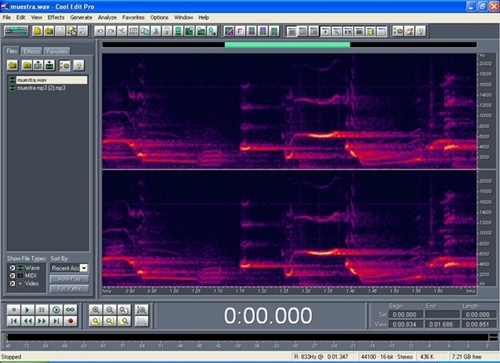Toggle Play Looped infinity button
The width and height of the screenshot is (500, 363).
click(x=70, y=310)
